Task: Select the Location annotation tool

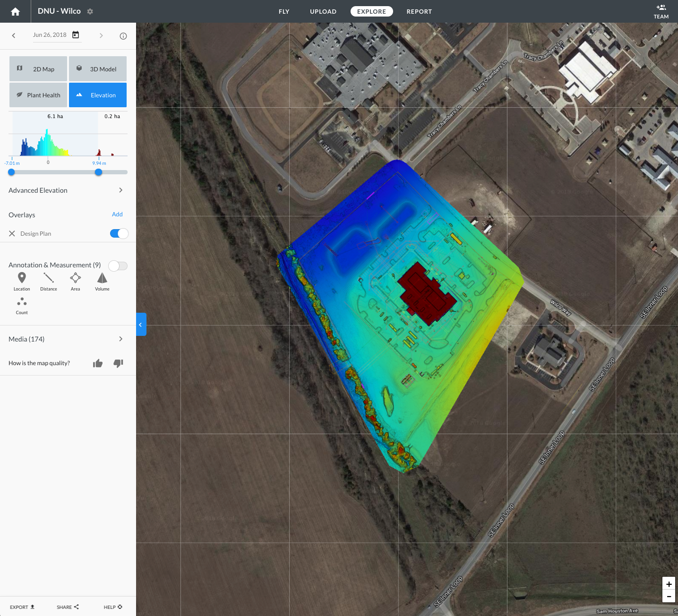Action: pyautogui.click(x=22, y=281)
